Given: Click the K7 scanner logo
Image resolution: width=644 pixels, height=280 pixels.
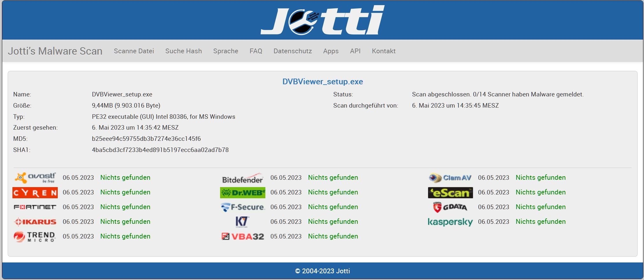Looking at the screenshot, I should (x=242, y=222).
